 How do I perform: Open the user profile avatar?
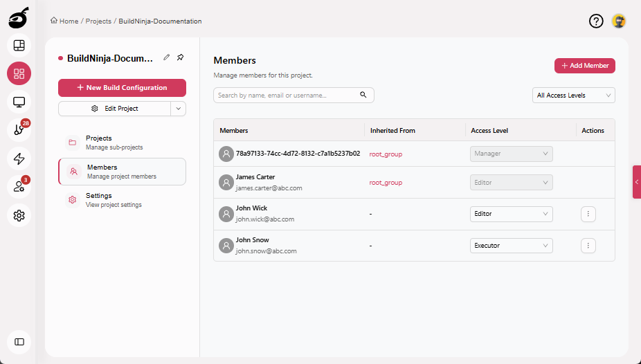[x=619, y=21]
